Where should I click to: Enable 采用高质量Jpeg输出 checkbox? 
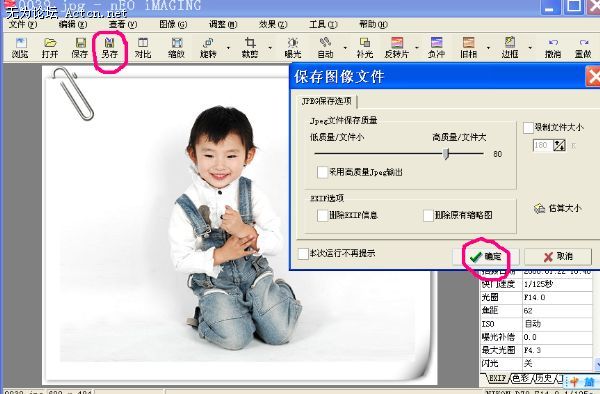[322, 172]
